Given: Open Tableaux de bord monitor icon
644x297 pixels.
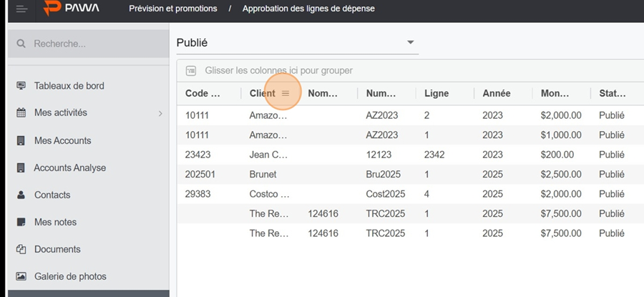Looking at the screenshot, I should [x=21, y=86].
